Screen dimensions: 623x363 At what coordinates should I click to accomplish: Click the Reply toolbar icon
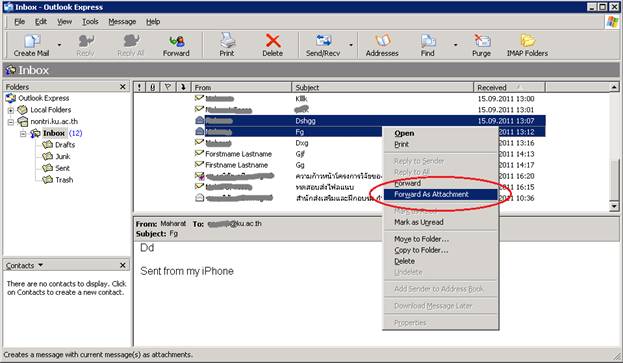pyautogui.click(x=85, y=45)
